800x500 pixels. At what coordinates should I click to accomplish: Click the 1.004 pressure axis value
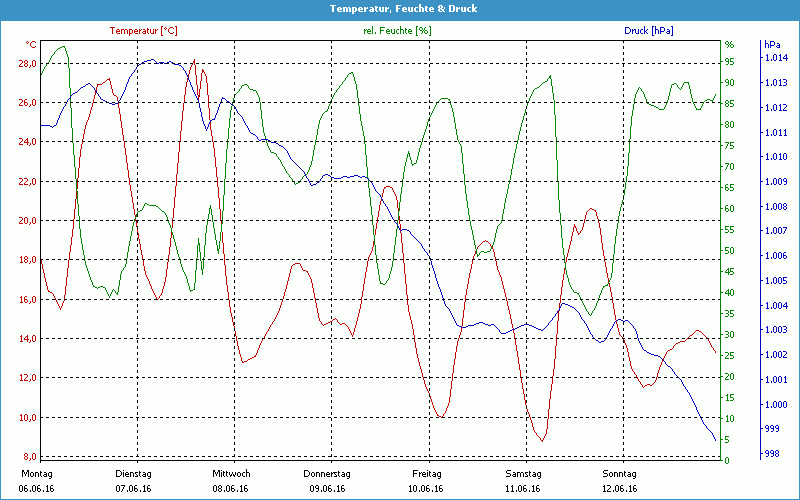pyautogui.click(x=777, y=305)
